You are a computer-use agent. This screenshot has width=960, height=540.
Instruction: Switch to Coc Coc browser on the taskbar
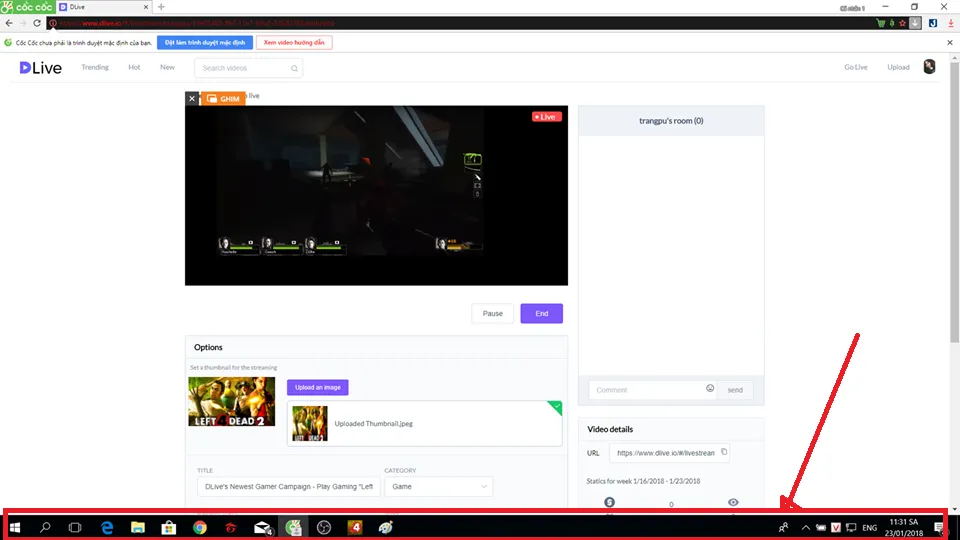[293, 527]
